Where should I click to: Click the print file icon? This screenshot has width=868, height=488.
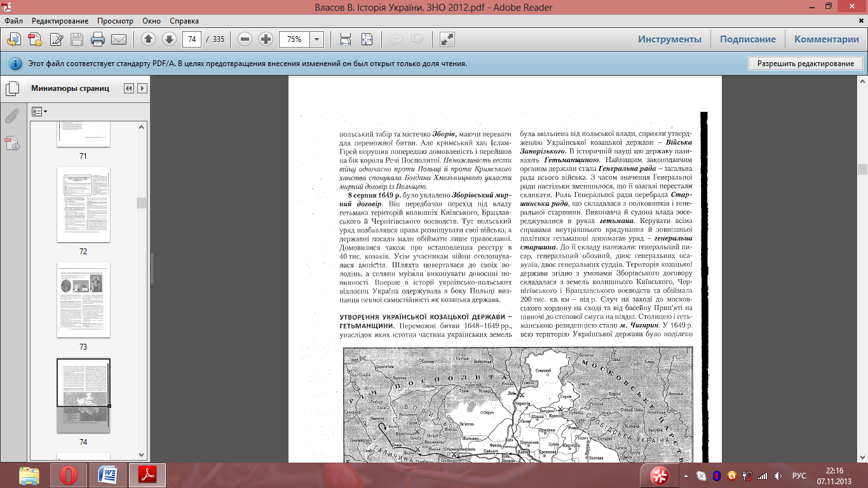click(98, 39)
